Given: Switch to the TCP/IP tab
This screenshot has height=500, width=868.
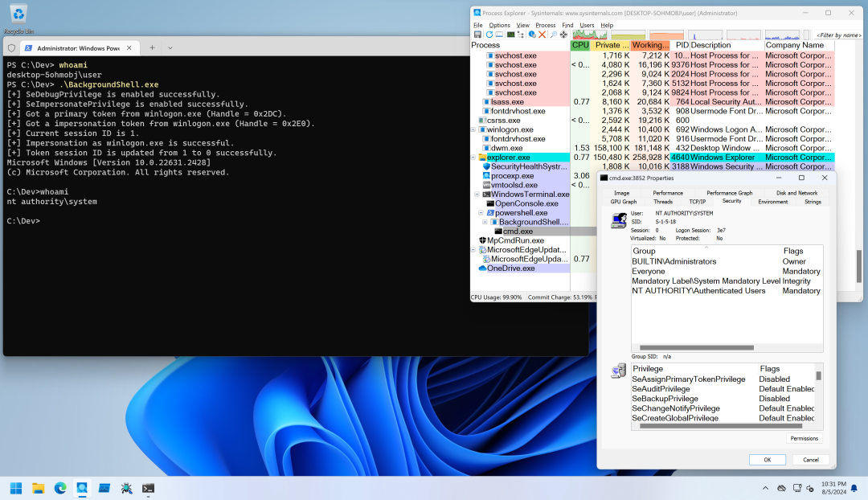Looking at the screenshot, I should 697,202.
